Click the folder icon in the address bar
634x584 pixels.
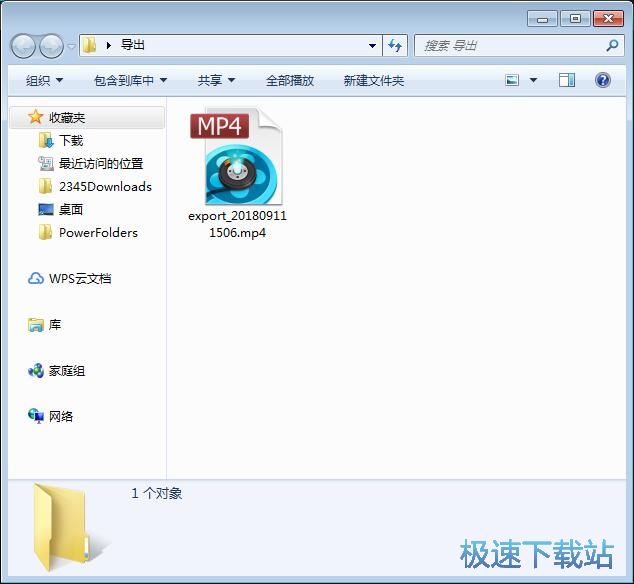[89, 45]
